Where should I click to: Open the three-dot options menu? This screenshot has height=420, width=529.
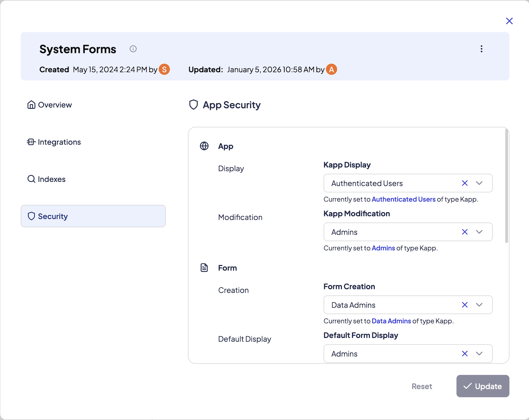tap(481, 49)
